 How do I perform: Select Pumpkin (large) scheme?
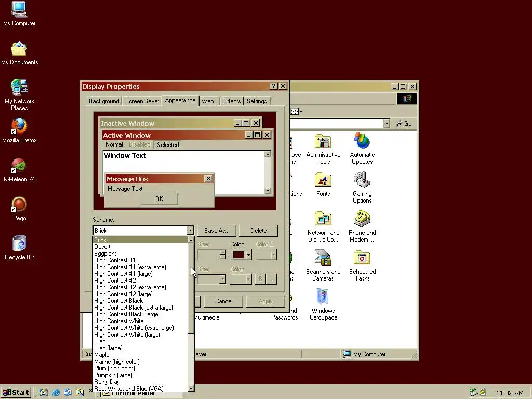(x=140, y=375)
